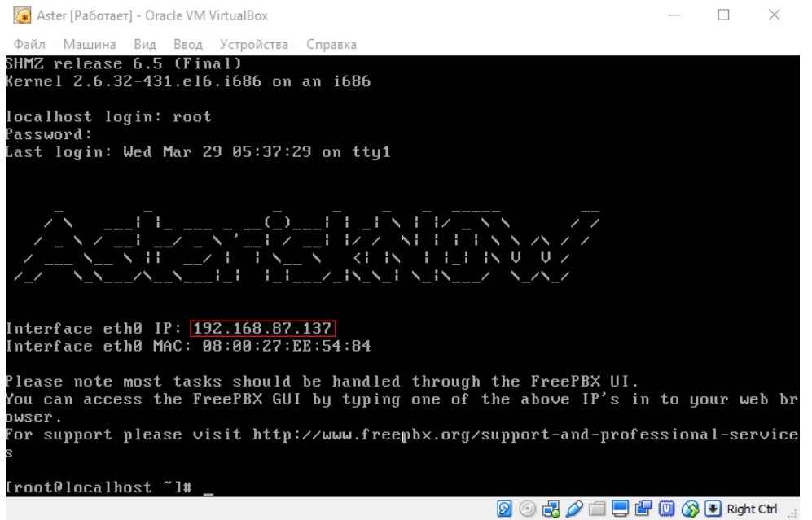Click the window resize grip corner
Image resolution: width=812 pixels, height=520 pixels.
pyautogui.click(x=792, y=513)
